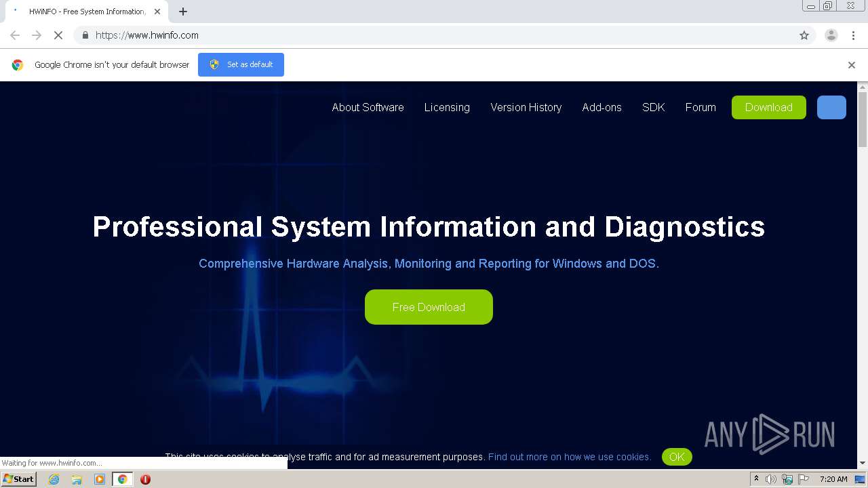Viewport: 868px width, 488px height.
Task: Accept cookies with the OK button
Action: [x=677, y=457]
